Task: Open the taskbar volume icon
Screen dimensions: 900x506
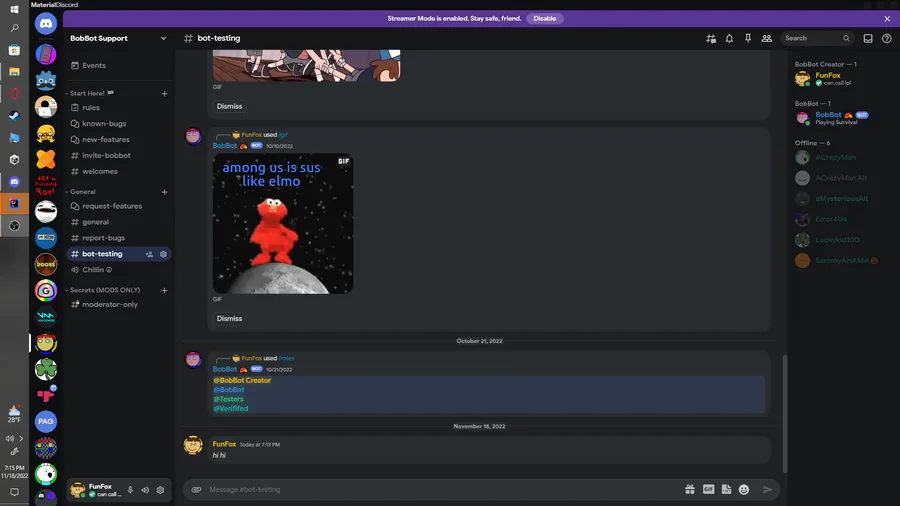Action: [x=10, y=438]
